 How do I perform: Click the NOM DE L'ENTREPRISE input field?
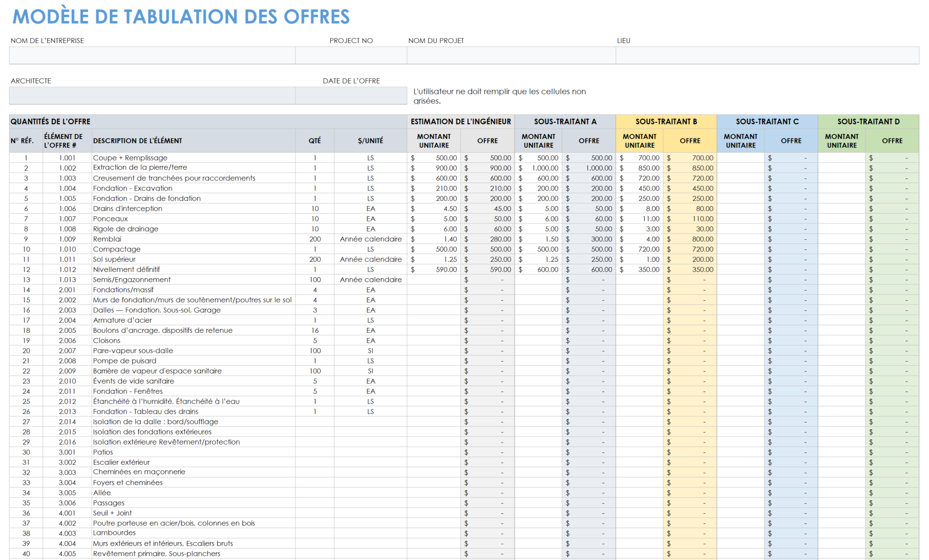(152, 55)
